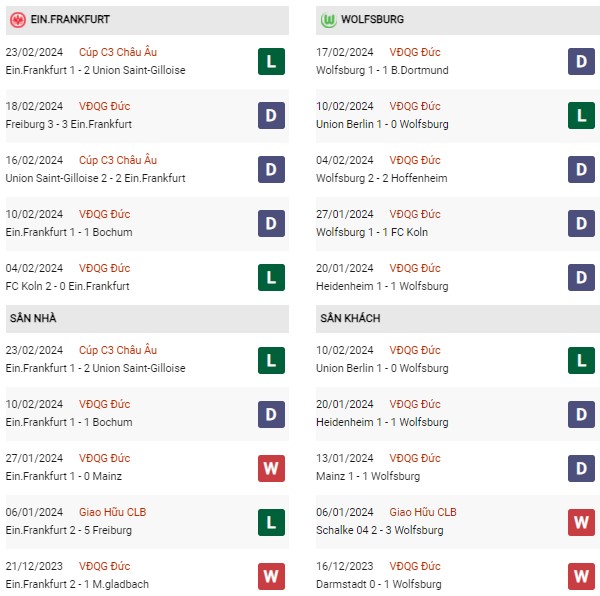
Task: Click the D badge for Freiburg 3-3 Ein.Frankfurt
Action: [271, 115]
